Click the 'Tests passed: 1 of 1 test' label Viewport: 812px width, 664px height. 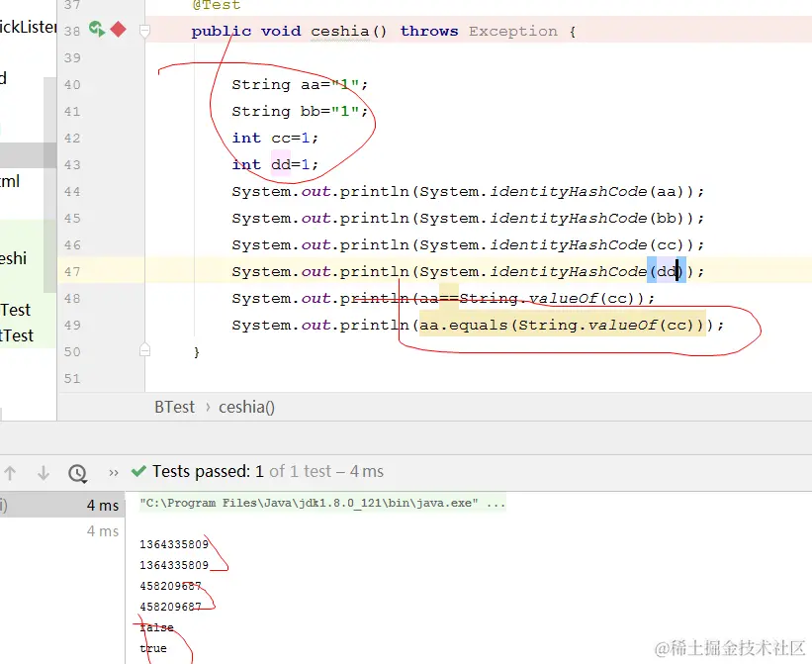(x=242, y=471)
